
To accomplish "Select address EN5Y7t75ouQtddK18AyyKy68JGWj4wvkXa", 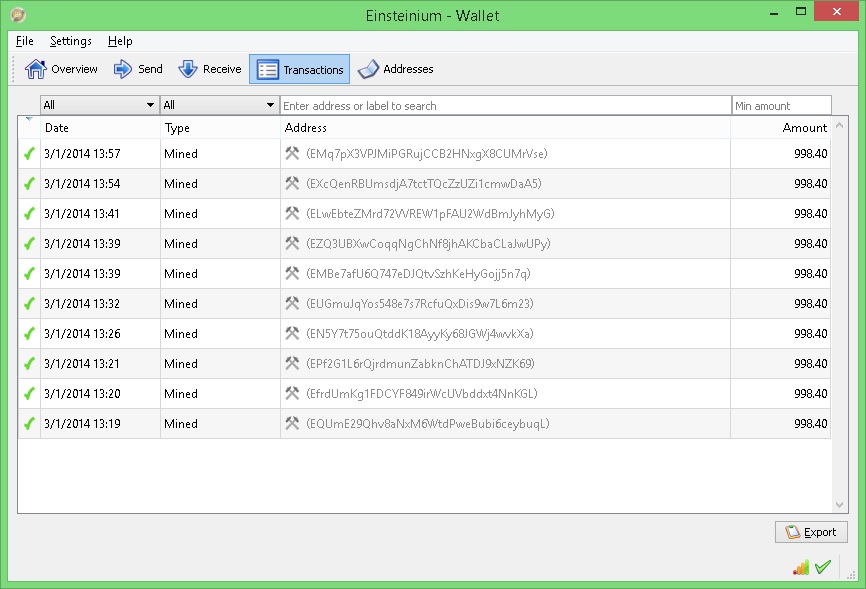I will (x=420, y=334).
